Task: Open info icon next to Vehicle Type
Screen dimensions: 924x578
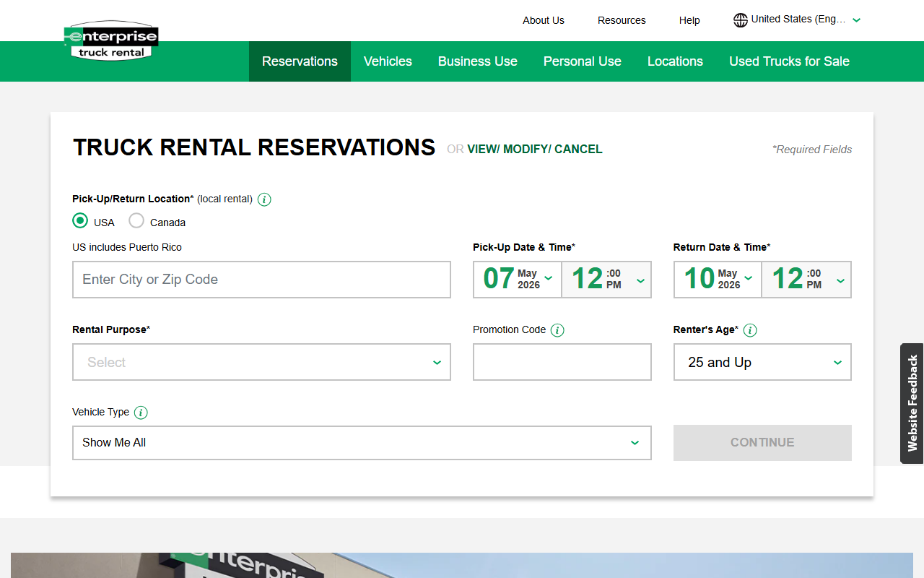Action: pyautogui.click(x=141, y=413)
